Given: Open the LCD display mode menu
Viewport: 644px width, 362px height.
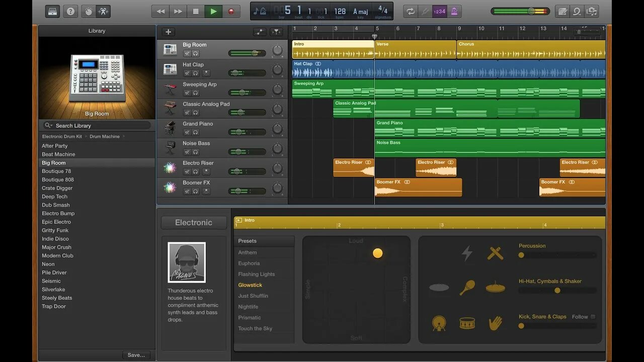Looking at the screenshot, I should [x=260, y=11].
